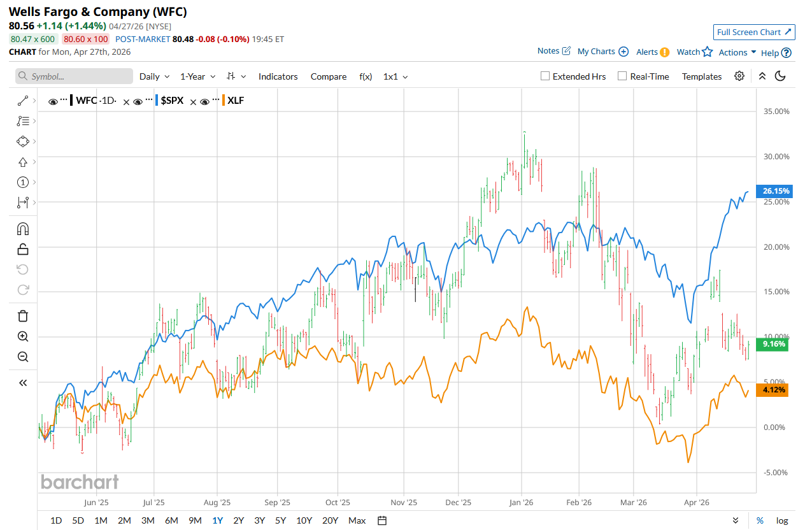This screenshot has height=530, width=812.
Task: Click the magnet snap tool icon
Action: [23, 229]
